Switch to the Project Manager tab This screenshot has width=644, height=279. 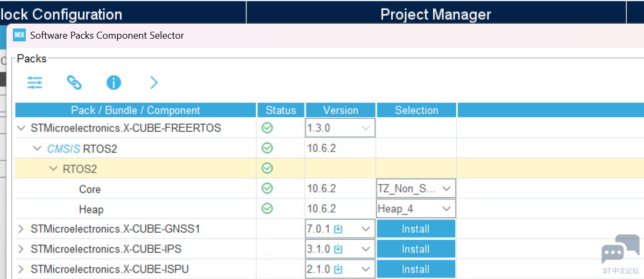click(x=436, y=15)
